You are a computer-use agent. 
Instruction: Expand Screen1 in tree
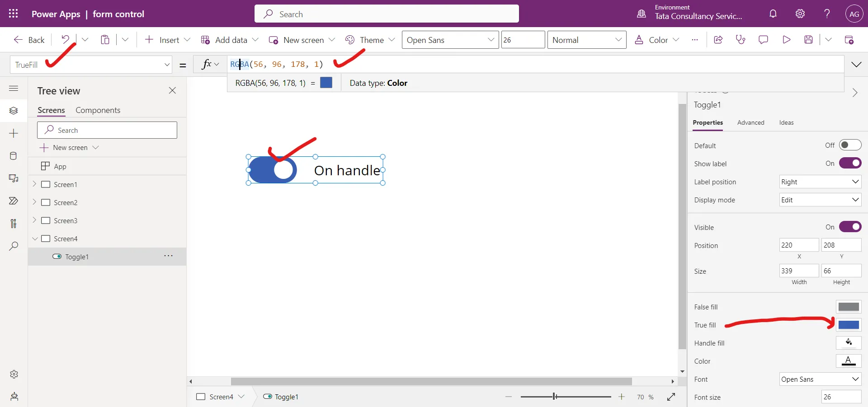(x=34, y=184)
